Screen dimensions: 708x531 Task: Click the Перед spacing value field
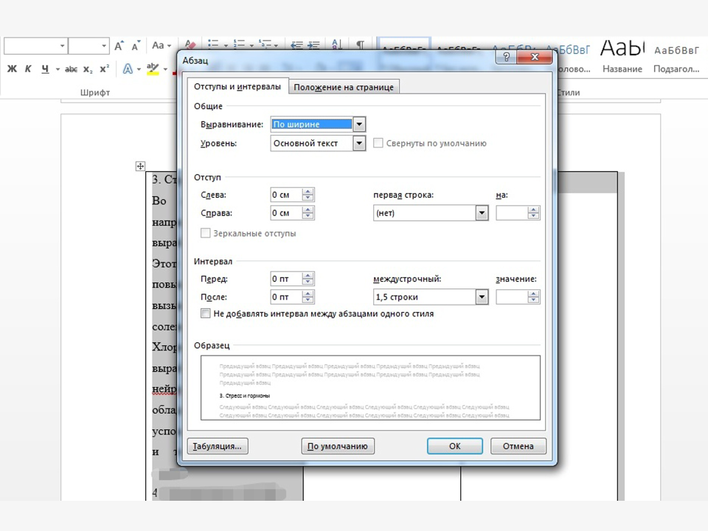[x=286, y=279]
